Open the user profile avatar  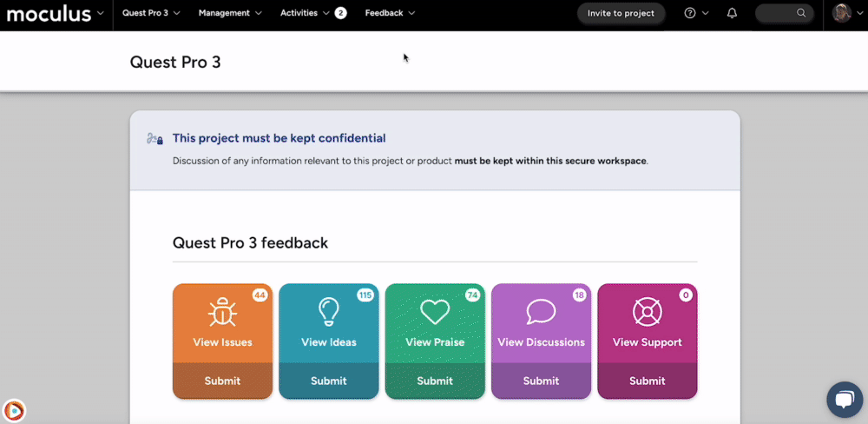(841, 13)
